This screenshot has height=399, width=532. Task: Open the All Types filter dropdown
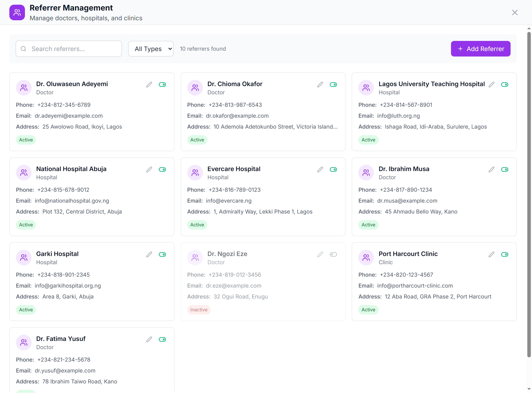tap(151, 49)
